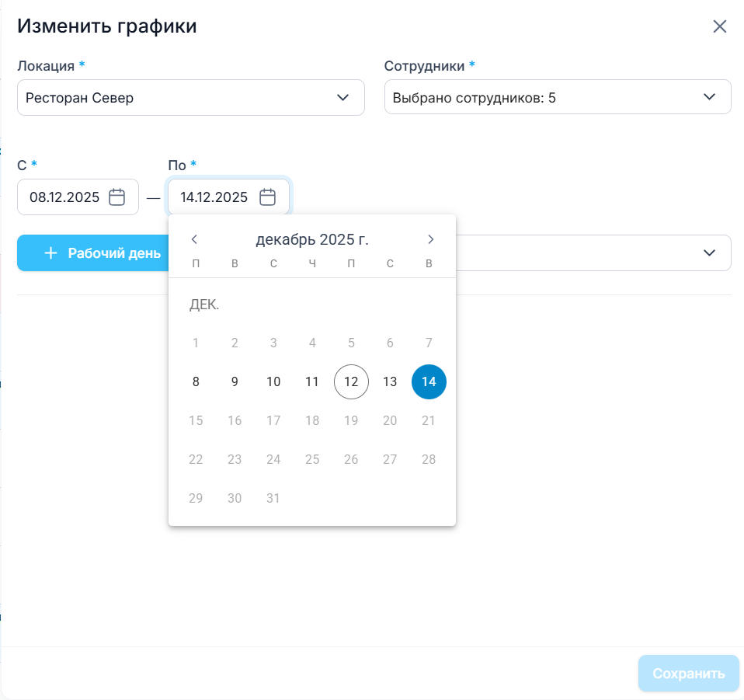744x700 pixels.
Task: Click the highlighted date 14
Action: pos(429,381)
